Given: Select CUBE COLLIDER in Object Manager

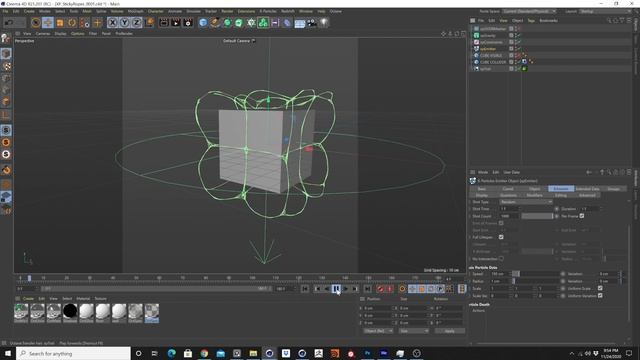Looking at the screenshot, I should [493, 62].
